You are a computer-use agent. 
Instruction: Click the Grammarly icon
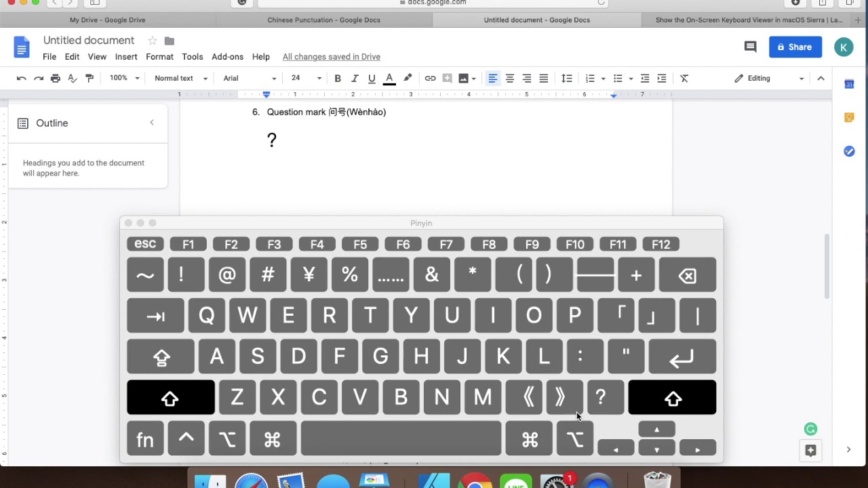coord(810,429)
